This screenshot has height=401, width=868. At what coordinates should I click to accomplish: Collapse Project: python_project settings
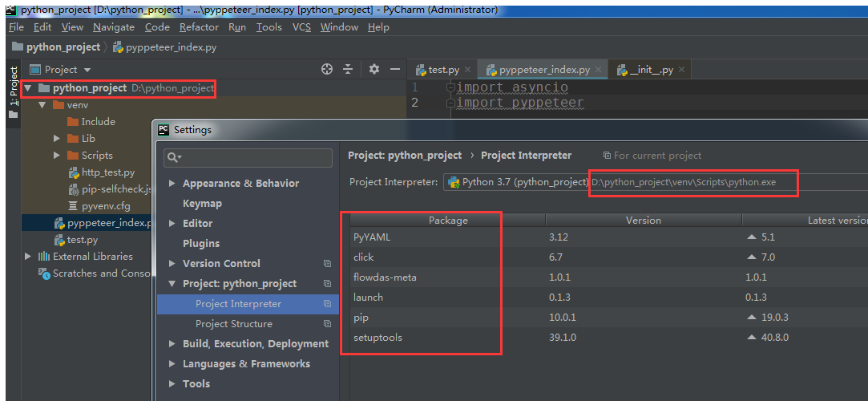pos(172,284)
